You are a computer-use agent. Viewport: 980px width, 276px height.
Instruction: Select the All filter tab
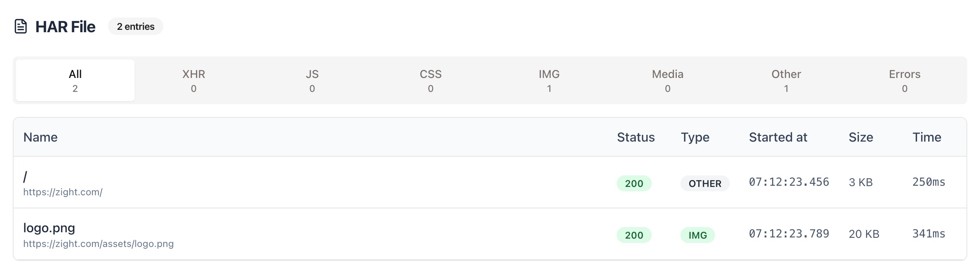pyautogui.click(x=75, y=80)
